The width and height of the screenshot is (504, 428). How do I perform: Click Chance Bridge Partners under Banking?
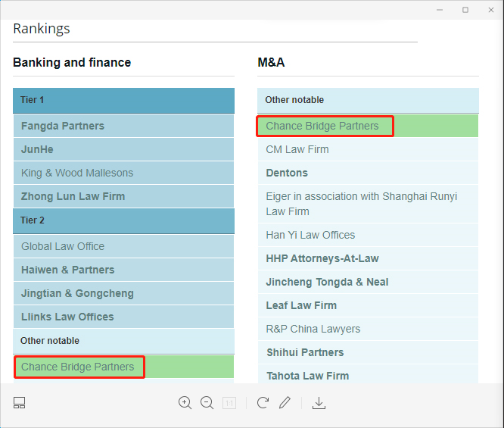(x=77, y=367)
